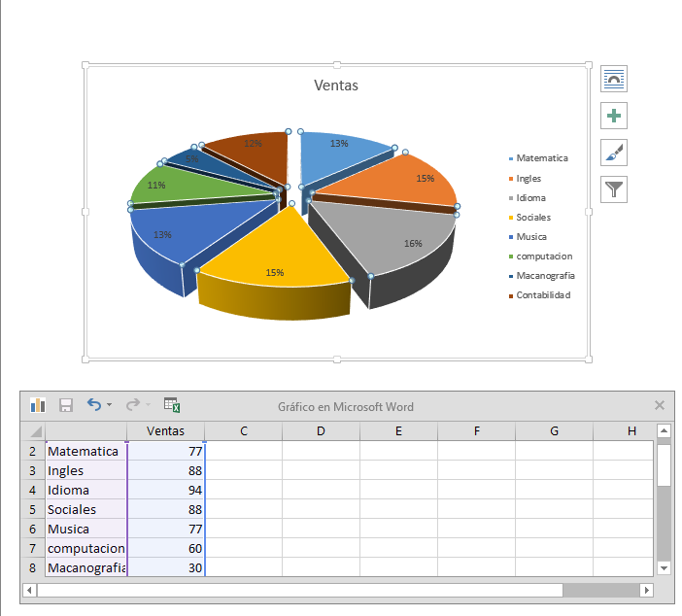Select cell with value 60

[166, 548]
